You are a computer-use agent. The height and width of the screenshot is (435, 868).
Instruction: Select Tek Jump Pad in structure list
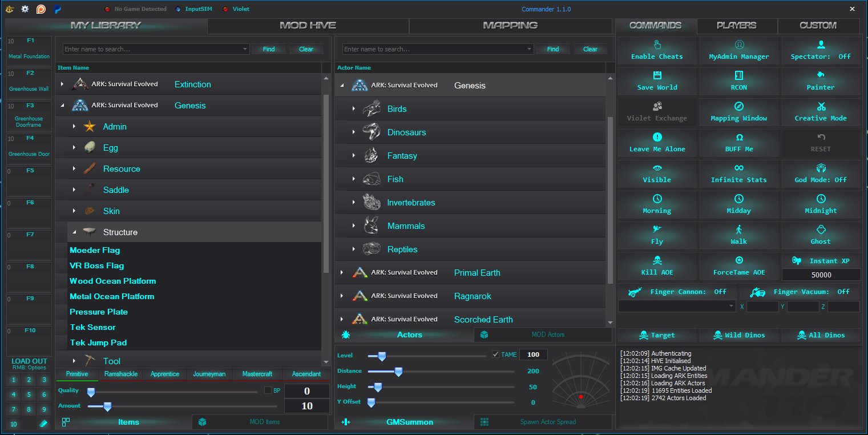coord(98,343)
